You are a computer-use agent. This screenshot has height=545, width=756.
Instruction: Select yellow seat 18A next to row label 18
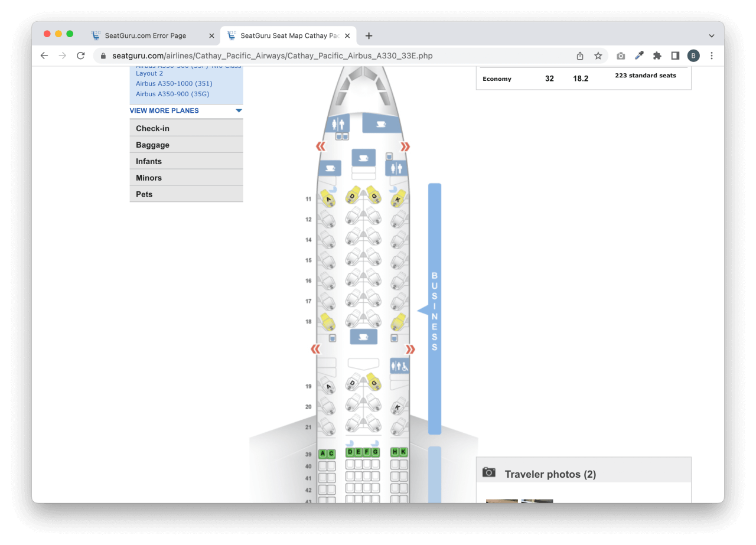(x=327, y=322)
